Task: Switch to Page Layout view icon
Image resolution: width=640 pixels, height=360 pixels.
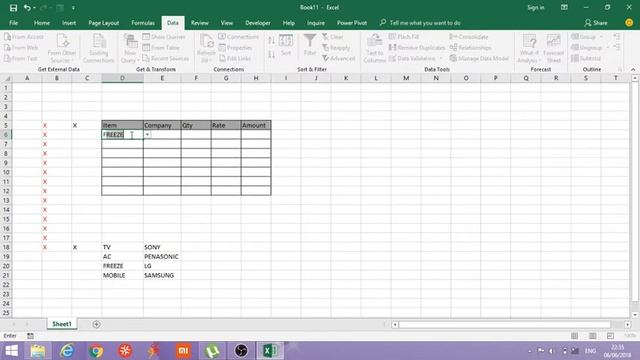Action: (x=592, y=336)
